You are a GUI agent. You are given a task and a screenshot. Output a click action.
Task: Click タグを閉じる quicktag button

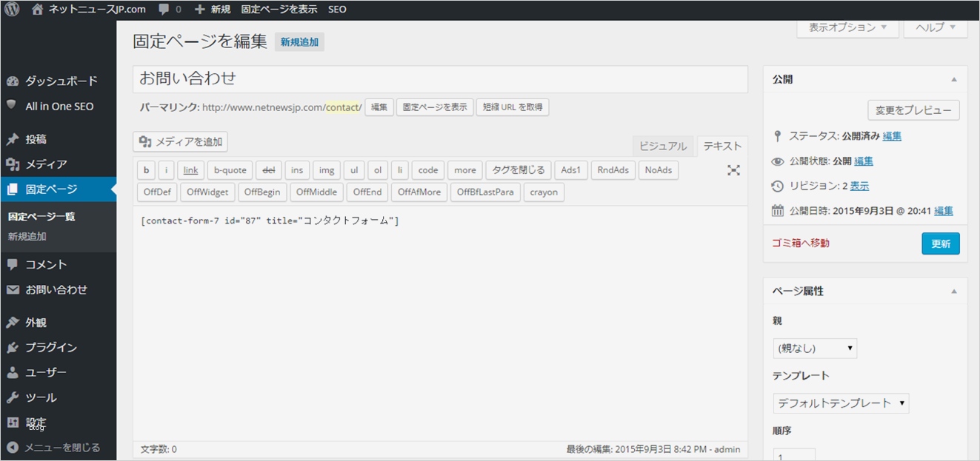click(519, 170)
